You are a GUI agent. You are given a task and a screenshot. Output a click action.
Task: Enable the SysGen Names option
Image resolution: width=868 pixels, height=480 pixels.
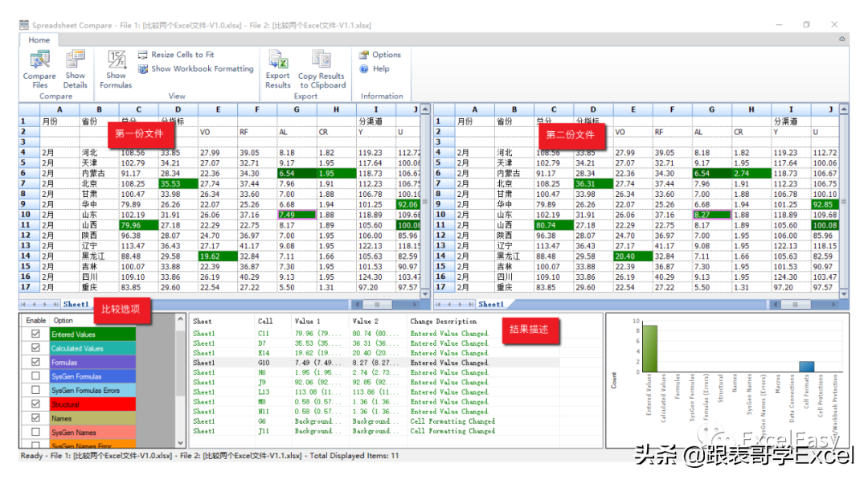tap(35, 432)
